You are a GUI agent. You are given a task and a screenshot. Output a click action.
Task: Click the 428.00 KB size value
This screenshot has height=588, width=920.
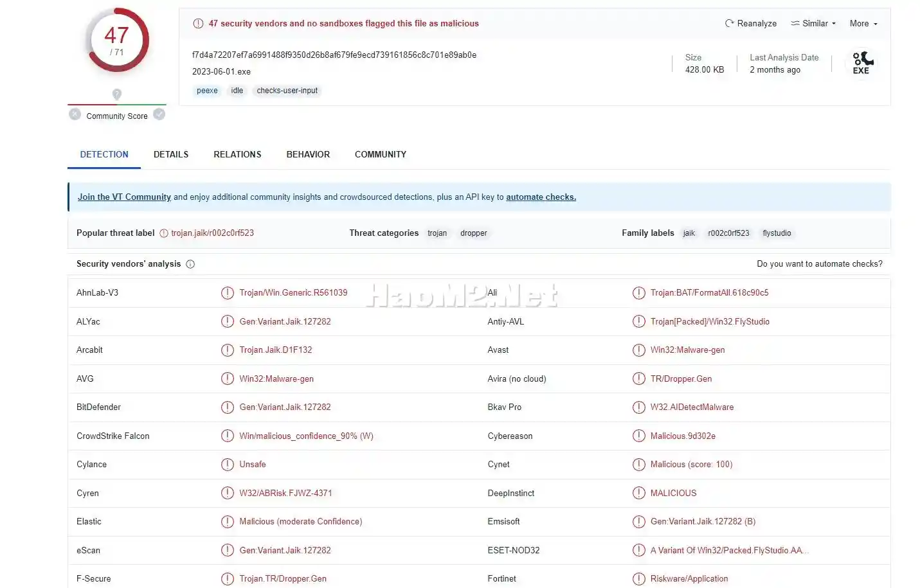pyautogui.click(x=705, y=69)
